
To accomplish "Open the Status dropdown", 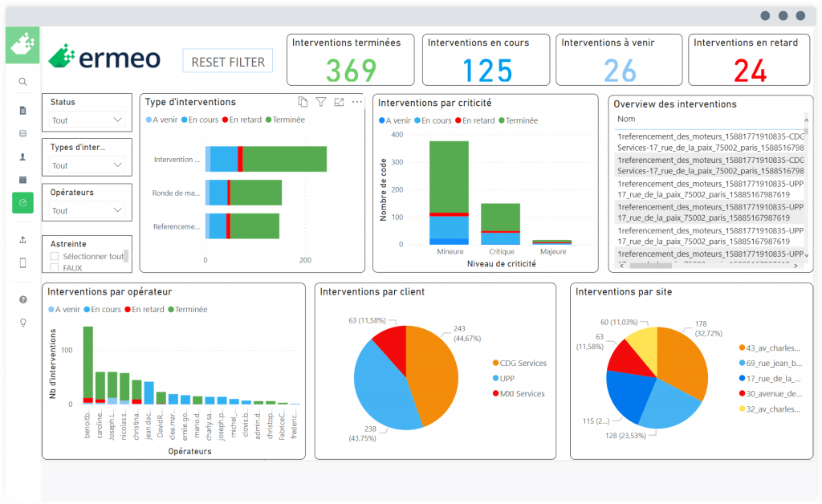I will coord(87,120).
